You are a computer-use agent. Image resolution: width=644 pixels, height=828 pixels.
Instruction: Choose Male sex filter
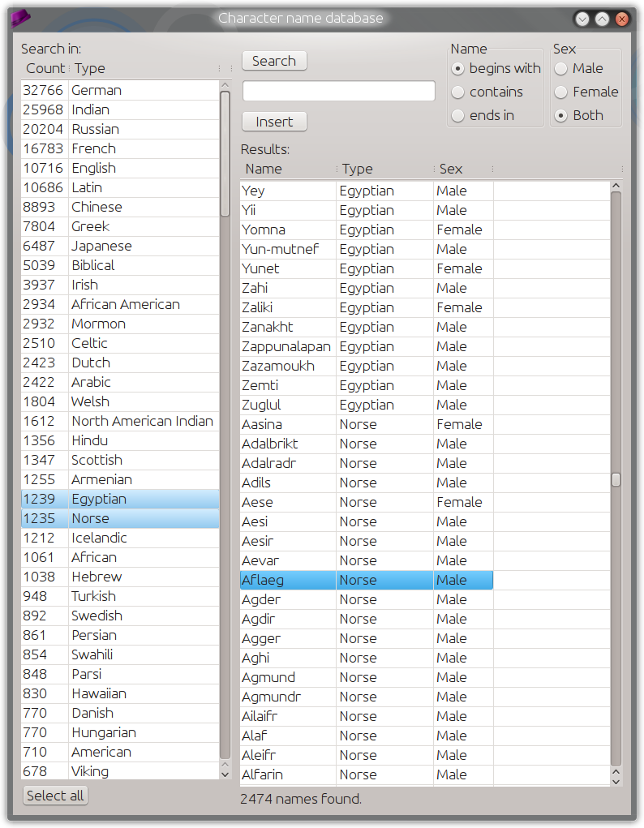[x=578, y=69]
